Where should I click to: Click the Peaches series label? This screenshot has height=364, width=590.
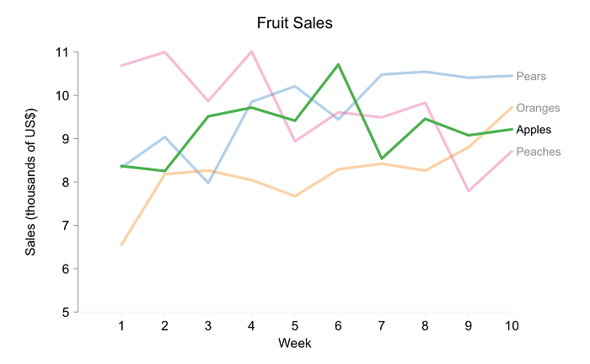(537, 152)
